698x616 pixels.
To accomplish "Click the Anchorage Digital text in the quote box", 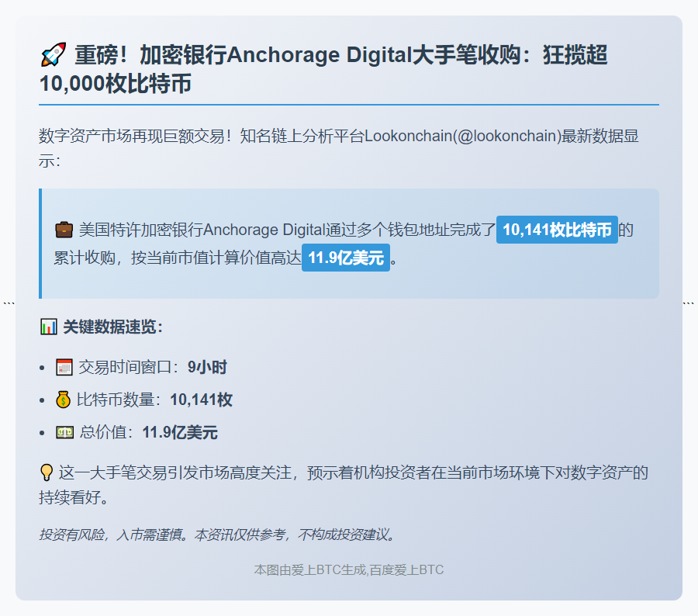I will pyautogui.click(x=262, y=230).
